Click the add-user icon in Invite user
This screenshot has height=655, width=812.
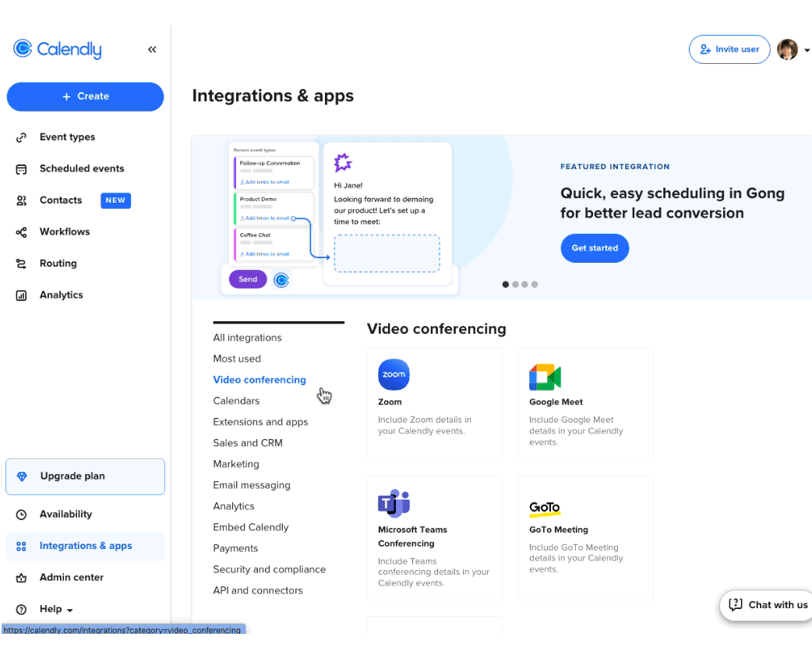(705, 49)
